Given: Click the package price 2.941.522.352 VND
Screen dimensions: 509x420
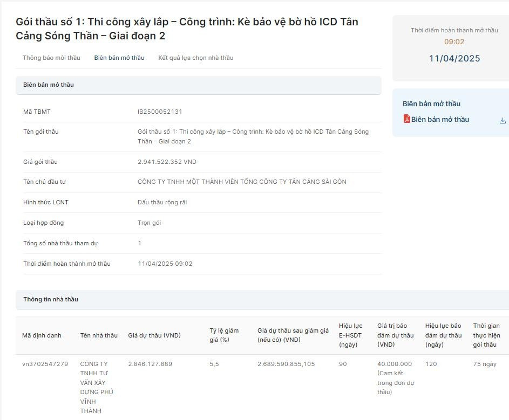Looking at the screenshot, I should pyautogui.click(x=167, y=162).
